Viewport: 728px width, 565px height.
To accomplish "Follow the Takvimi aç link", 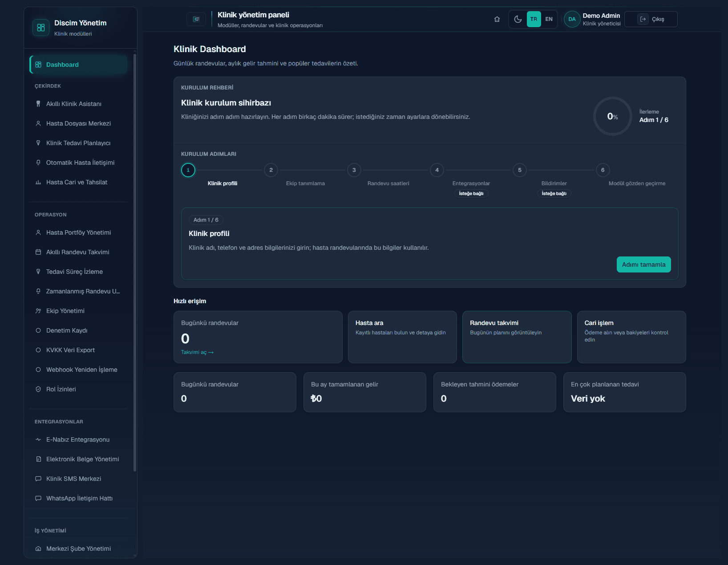I will 197,352.
